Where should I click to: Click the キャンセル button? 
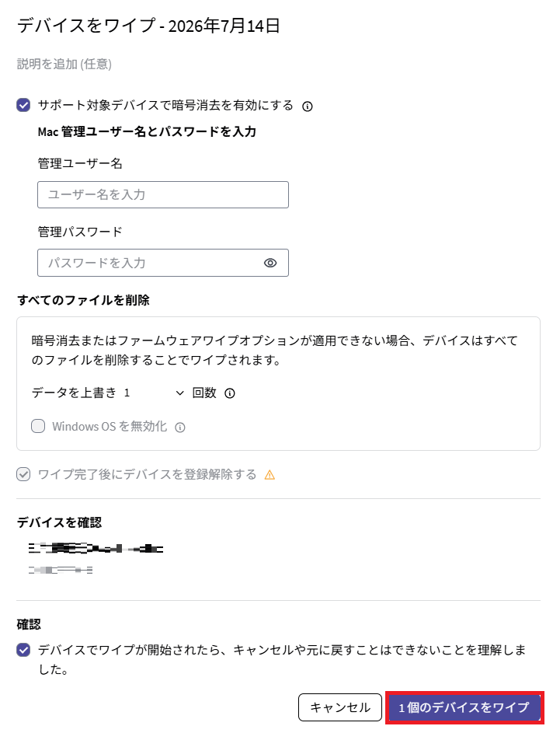[340, 707]
